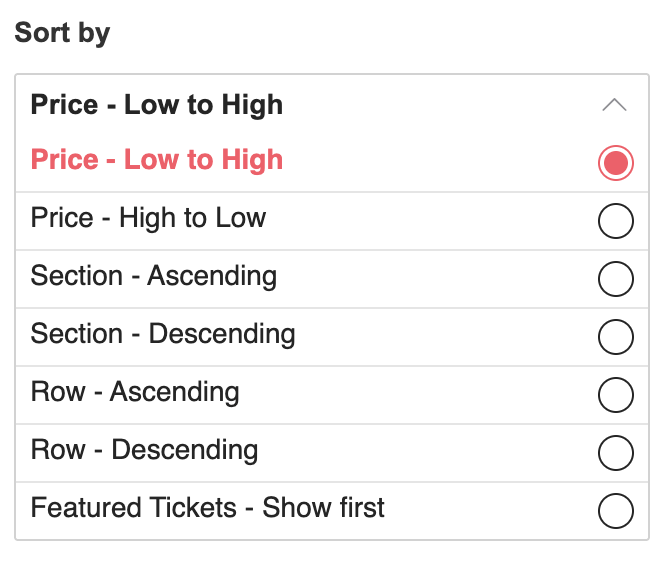This screenshot has width=672, height=562.
Task: Choose the Section - Ascending option text
Action: [x=154, y=276]
